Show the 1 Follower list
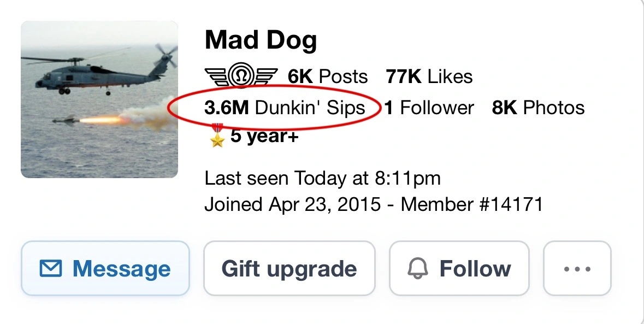The image size is (644, 324). (429, 108)
